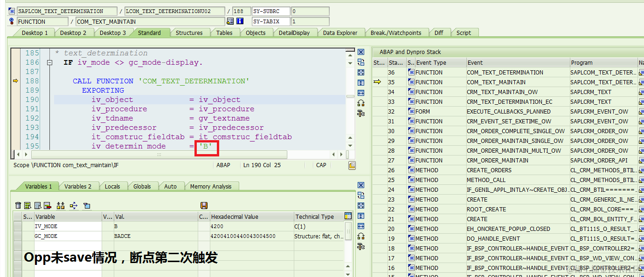The image size is (644, 277).
Task: Click the save icon above the Hexadecimal column
Action: click(204, 205)
